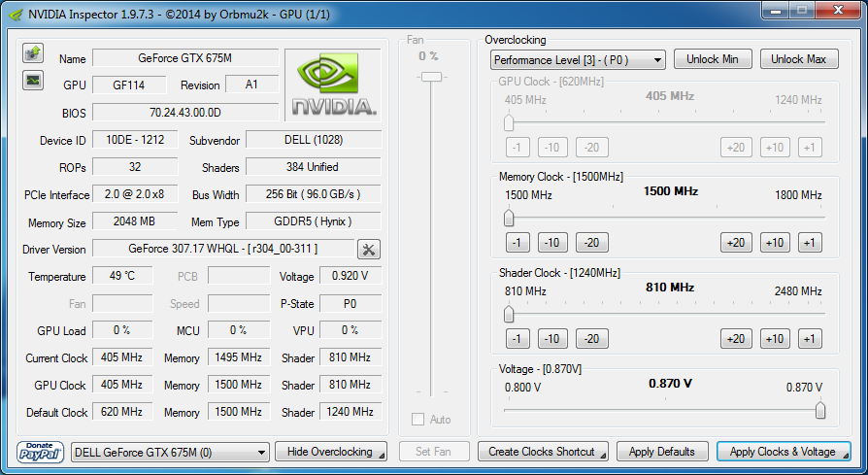The height and width of the screenshot is (475, 868).
Task: Open the DELL GeForce GTX 675M GPU selector
Action: pyautogui.click(x=170, y=453)
